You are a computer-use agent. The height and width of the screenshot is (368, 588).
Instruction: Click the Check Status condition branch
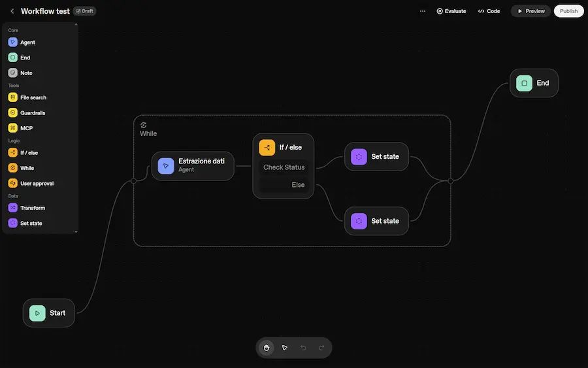point(284,167)
